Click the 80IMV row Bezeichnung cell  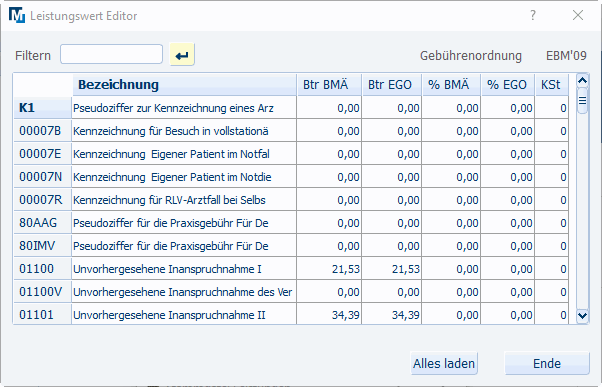pos(184,246)
